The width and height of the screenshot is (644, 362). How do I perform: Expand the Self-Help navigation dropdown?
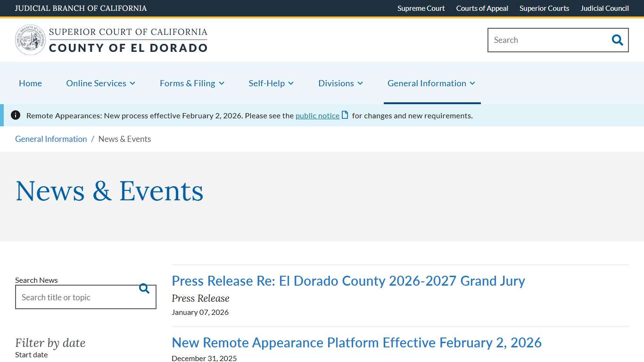pyautogui.click(x=271, y=83)
